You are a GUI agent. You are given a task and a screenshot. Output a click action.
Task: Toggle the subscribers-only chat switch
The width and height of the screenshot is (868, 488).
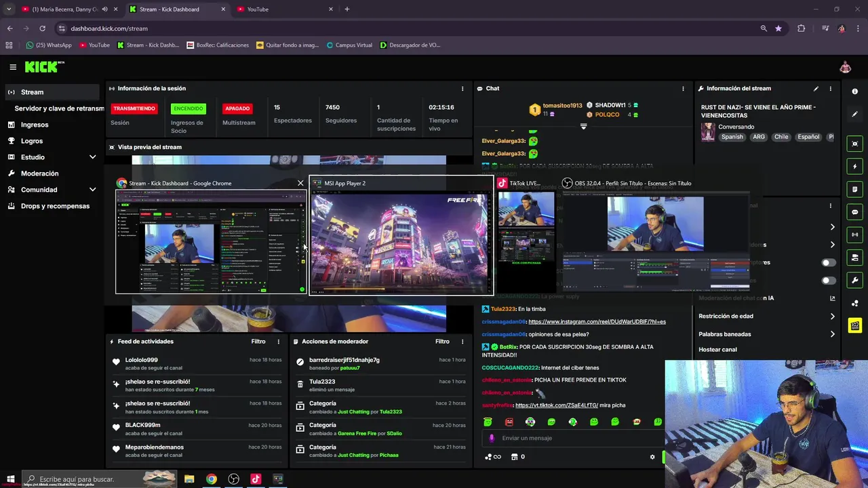pos(829,262)
